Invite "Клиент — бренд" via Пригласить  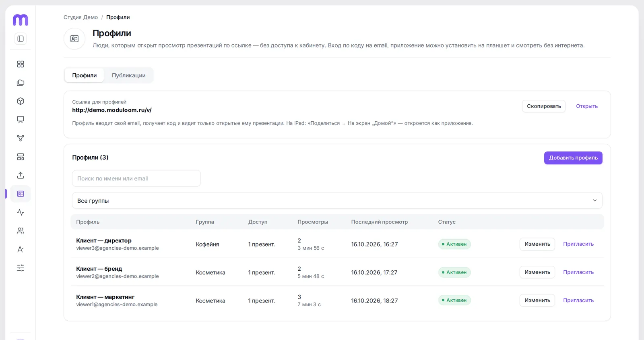[x=578, y=272]
